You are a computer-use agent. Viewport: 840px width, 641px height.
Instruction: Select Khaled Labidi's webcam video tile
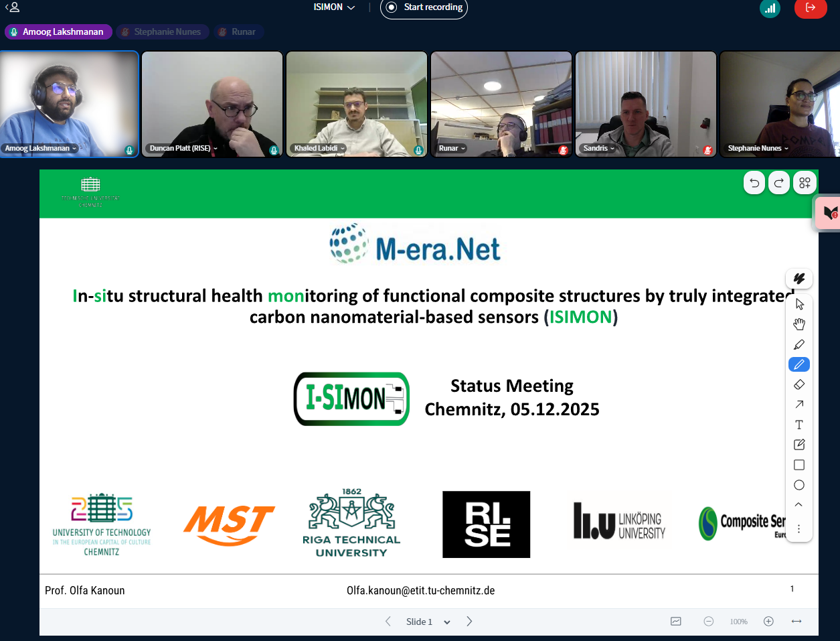357,104
